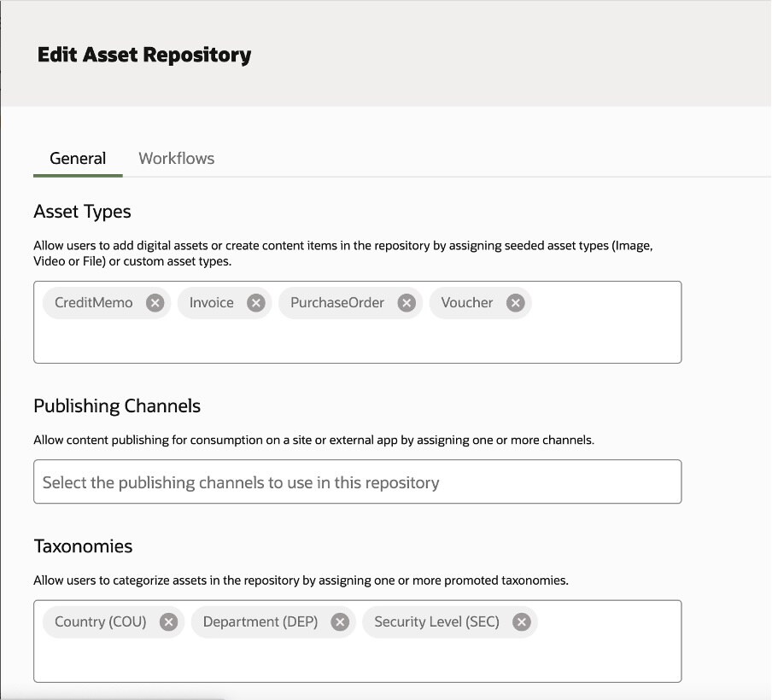
Task: Switch to the Workflows tab
Action: pyautogui.click(x=176, y=159)
